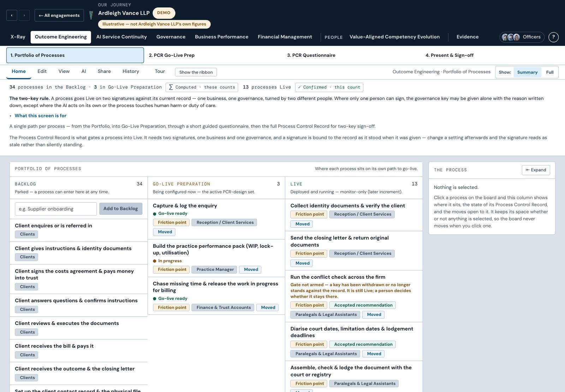Image resolution: width=565 pixels, height=392 pixels.
Task: Select "Capture & log the enquiry" process
Action: [x=216, y=219]
